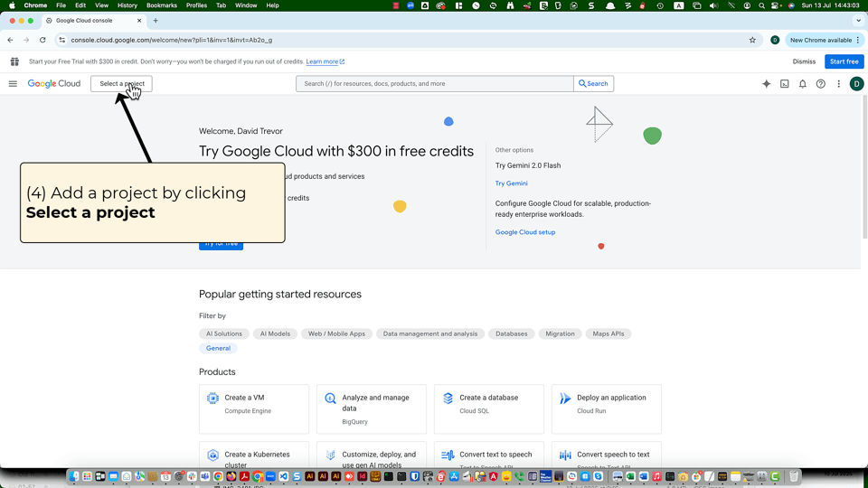
Task: Open the Edit menu in the menu bar
Action: pyautogui.click(x=80, y=5)
